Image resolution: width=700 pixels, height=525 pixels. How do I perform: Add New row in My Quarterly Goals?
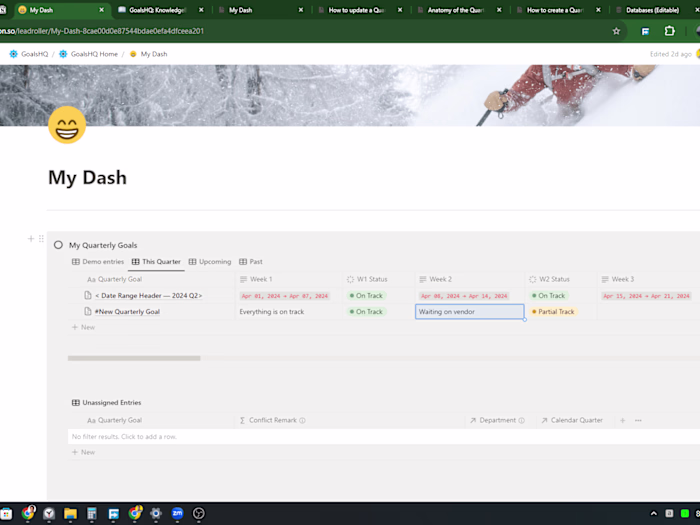pyautogui.click(x=83, y=327)
